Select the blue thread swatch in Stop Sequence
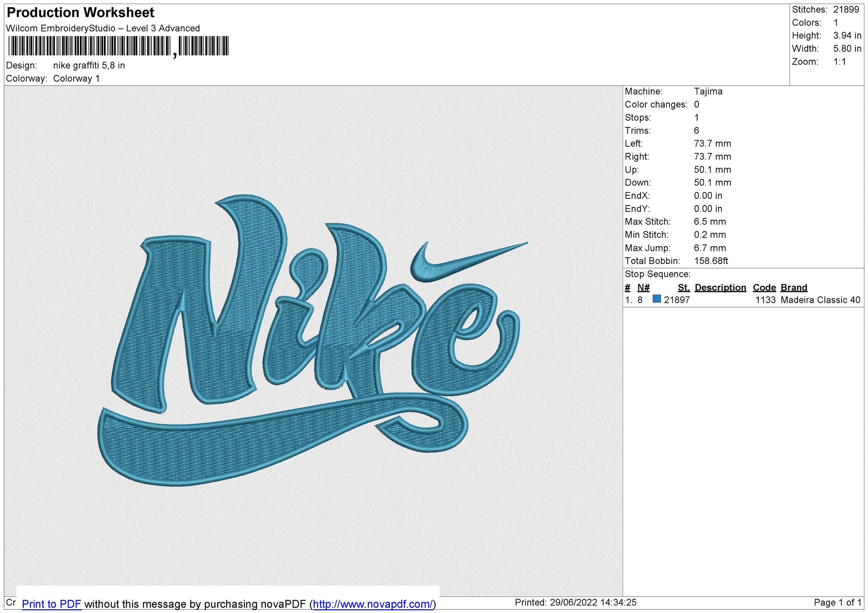The height and width of the screenshot is (613, 868). click(x=657, y=300)
